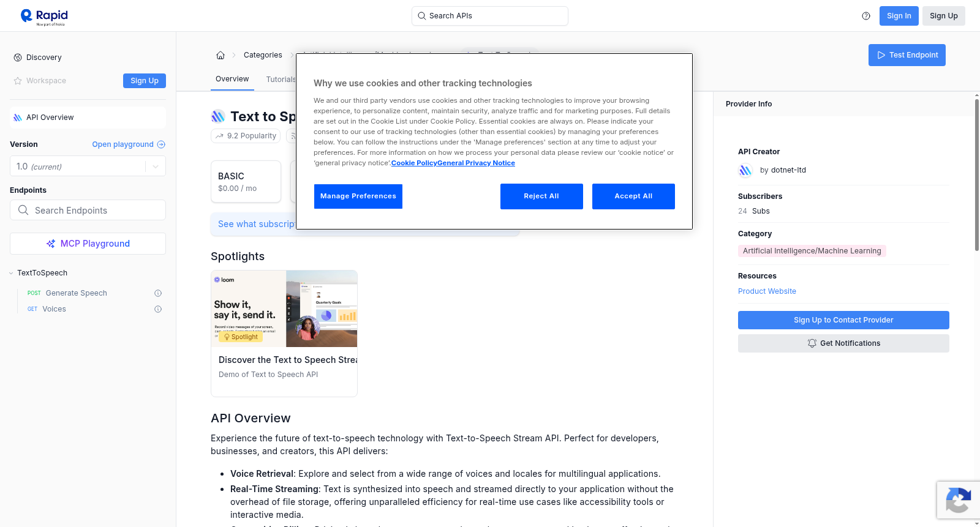This screenshot has height=527, width=980.
Task: Select Discovery in the sidebar
Action: coord(44,58)
